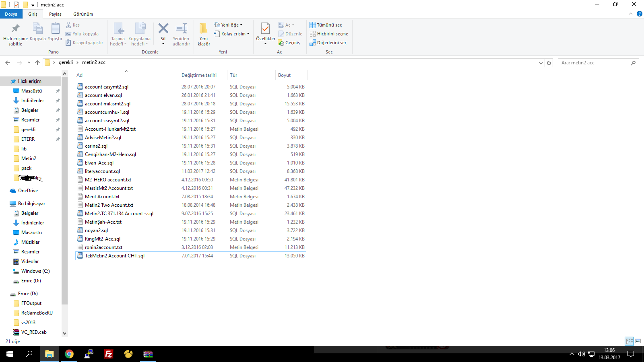This screenshot has height=362, width=644.
Task: Collapse the ribbon with chevron
Action: tap(631, 14)
